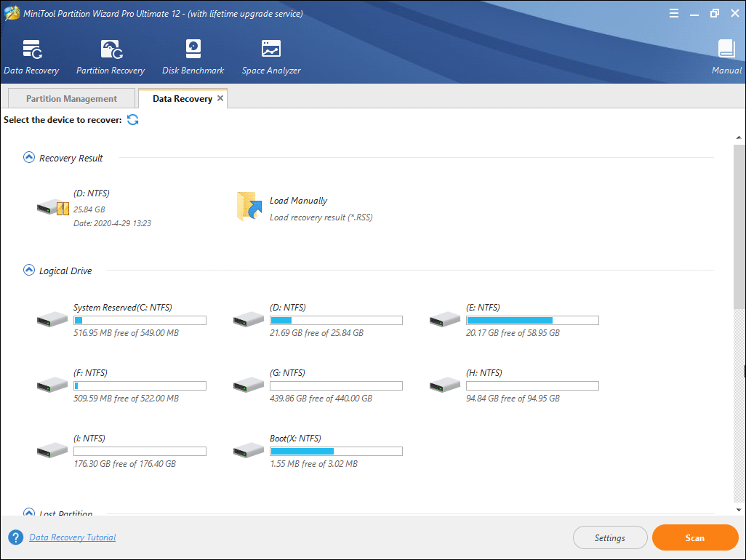Select the D: NTFS logical drive icon
The width and height of the screenshot is (746, 560).
(249, 319)
